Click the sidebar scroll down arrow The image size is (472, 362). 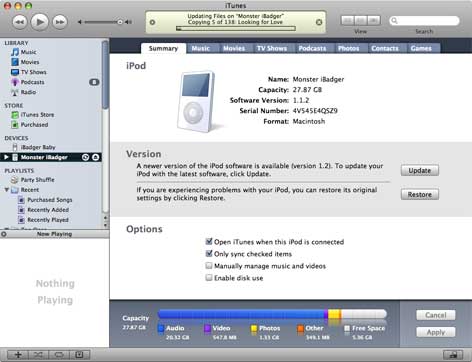tap(105, 225)
